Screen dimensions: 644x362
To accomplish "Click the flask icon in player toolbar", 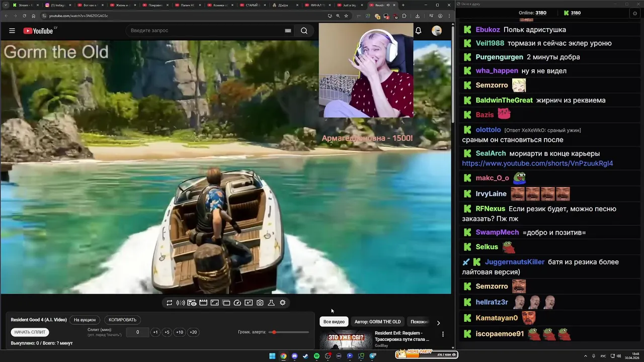I will tap(271, 303).
